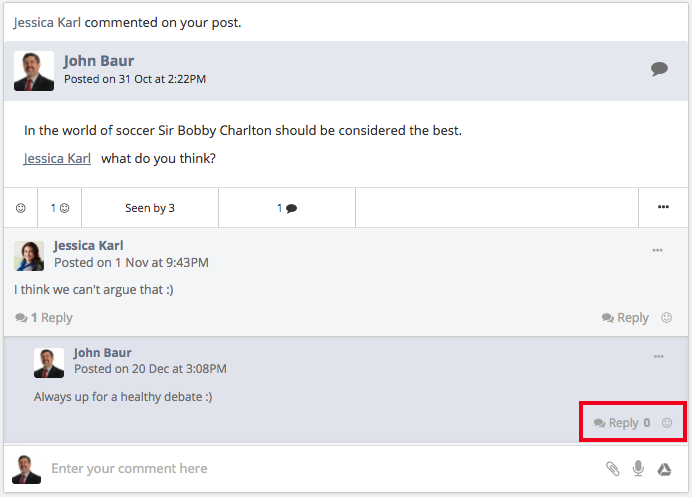
Task: React to John Baur's reply with smiley
Action: (667, 423)
